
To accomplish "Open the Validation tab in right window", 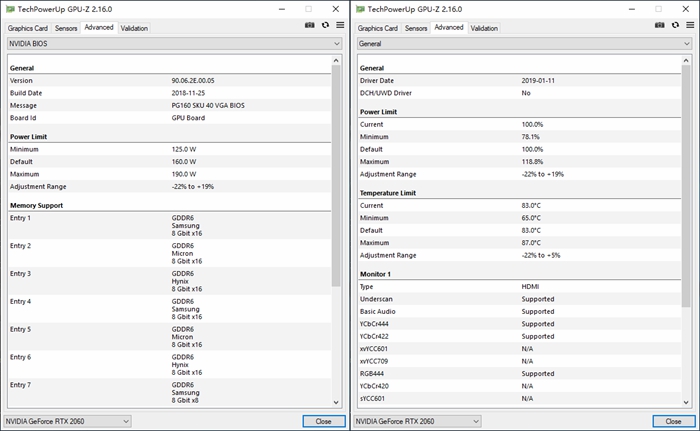I will 484,28.
